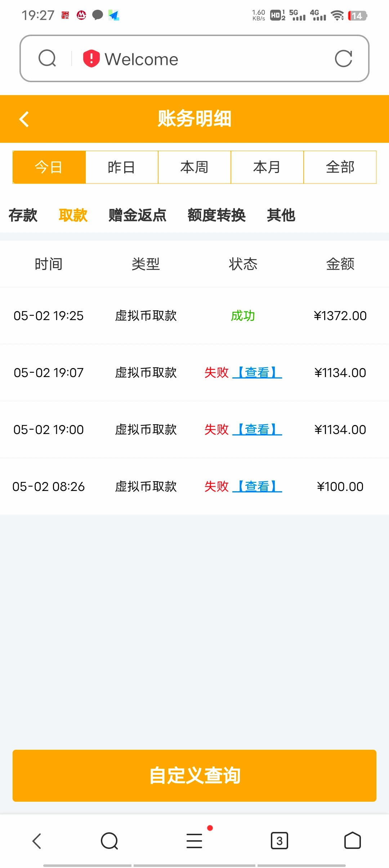The height and width of the screenshot is (868, 389).
Task: Show 全部 transaction records
Action: [x=340, y=167]
